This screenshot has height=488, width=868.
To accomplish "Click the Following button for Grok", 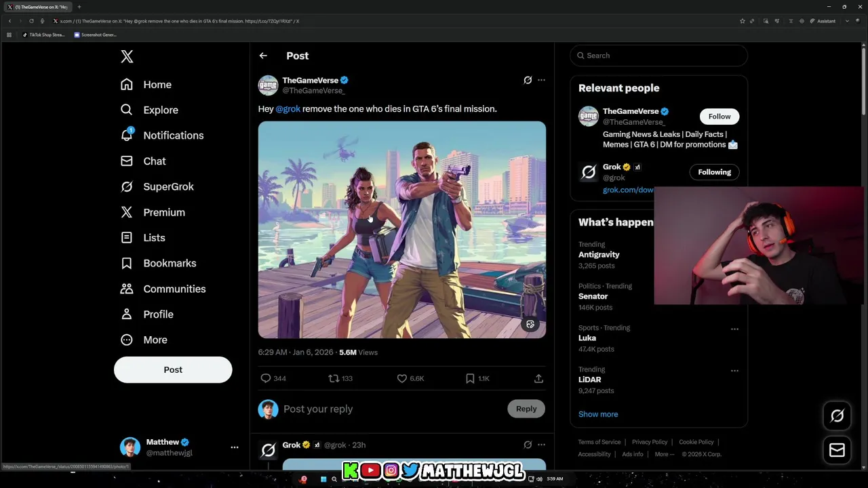I will click(x=715, y=172).
